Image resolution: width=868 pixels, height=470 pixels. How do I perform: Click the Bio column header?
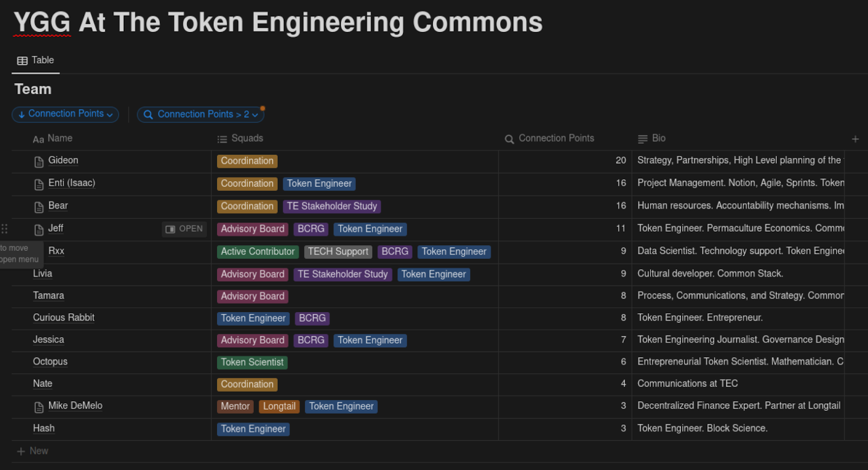658,138
